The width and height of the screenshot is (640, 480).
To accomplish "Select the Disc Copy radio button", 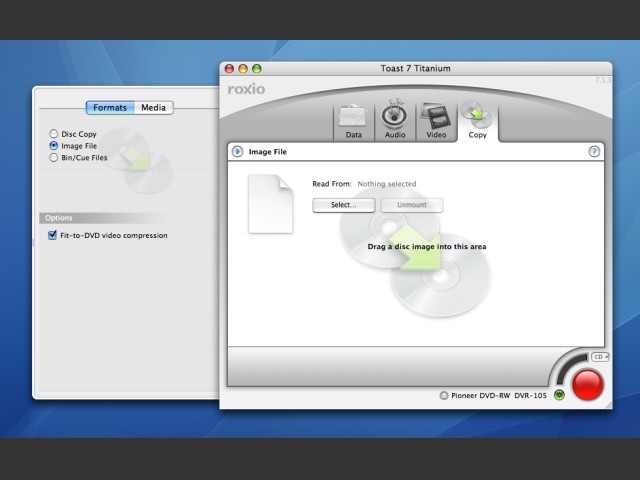I will point(53,133).
